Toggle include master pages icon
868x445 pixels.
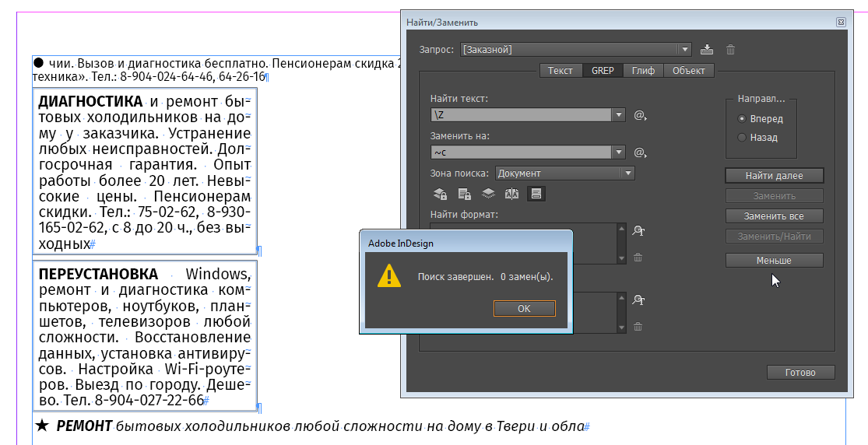coord(511,194)
